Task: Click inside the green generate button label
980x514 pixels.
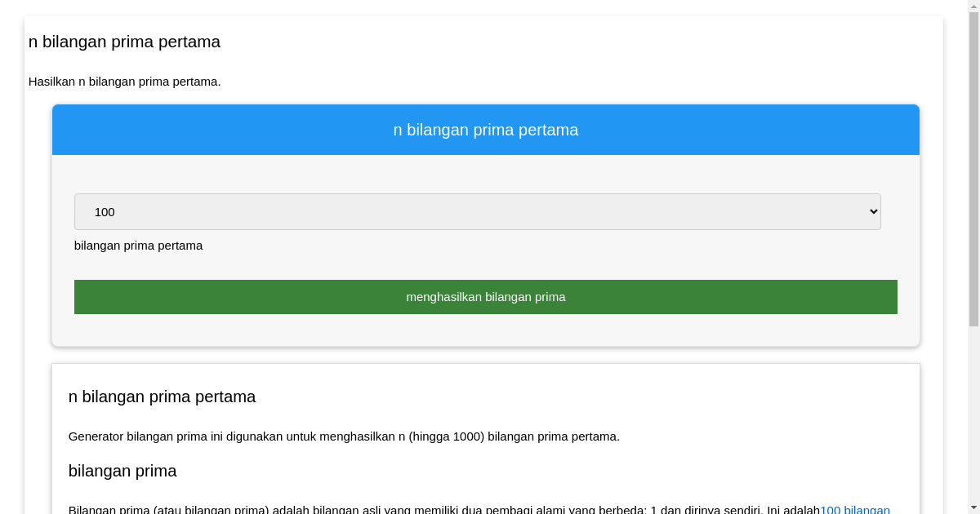Action: [486, 296]
